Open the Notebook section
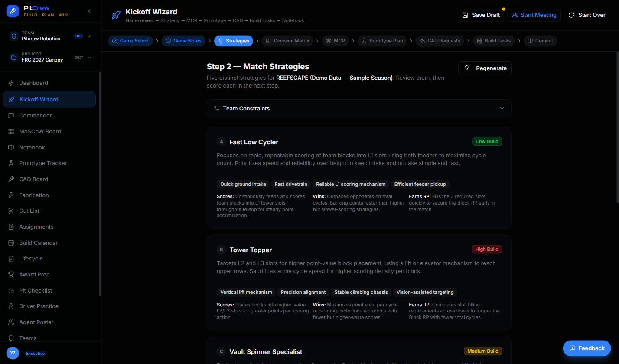The width and height of the screenshot is (619, 364). pyautogui.click(x=49, y=148)
